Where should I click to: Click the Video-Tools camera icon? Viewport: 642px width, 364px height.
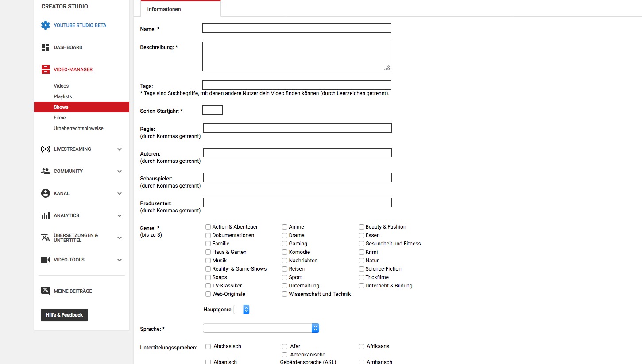(46, 260)
